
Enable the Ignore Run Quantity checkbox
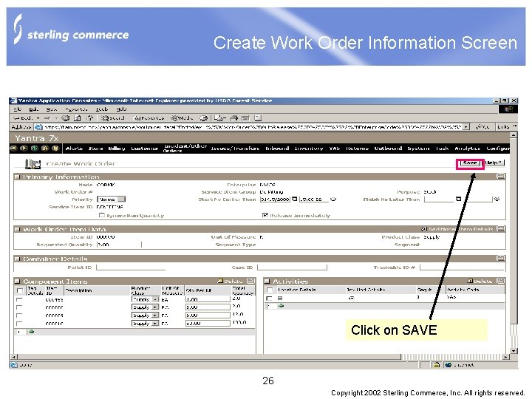pos(101,215)
